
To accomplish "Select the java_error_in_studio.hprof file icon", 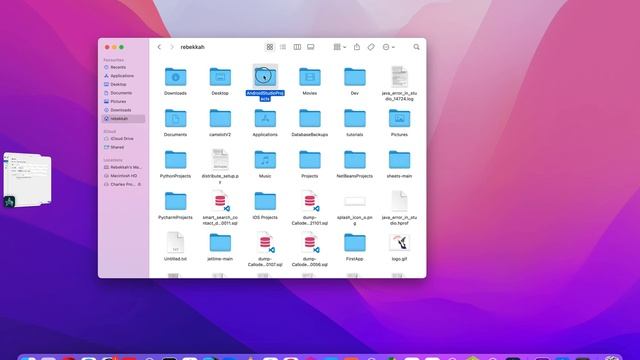I will (x=399, y=201).
